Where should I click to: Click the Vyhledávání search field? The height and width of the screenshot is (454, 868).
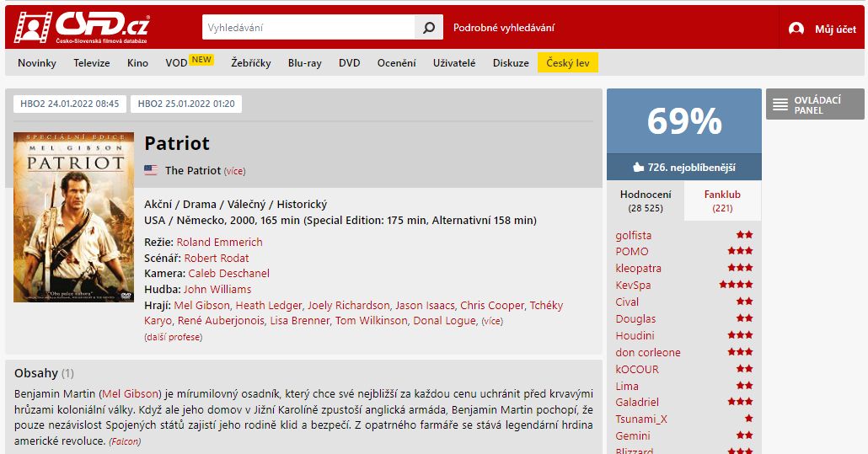pyautogui.click(x=308, y=28)
